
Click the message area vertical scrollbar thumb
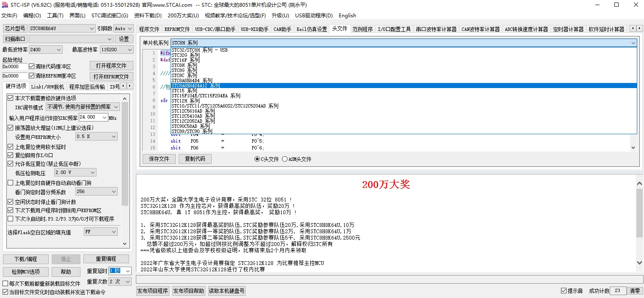639,213
